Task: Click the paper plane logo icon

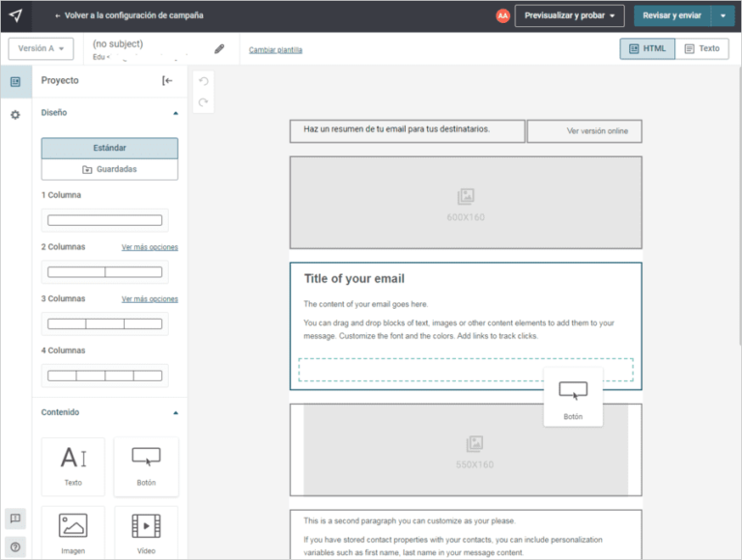Action: coord(15,15)
